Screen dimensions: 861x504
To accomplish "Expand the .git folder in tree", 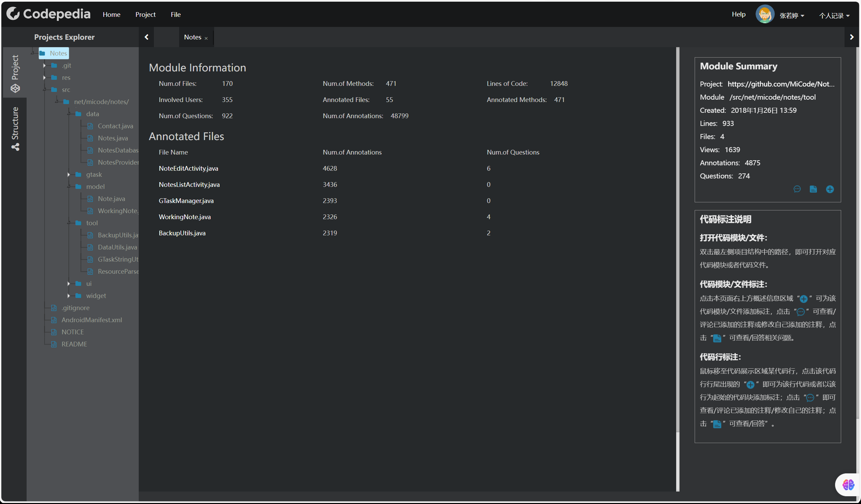I will pos(44,65).
